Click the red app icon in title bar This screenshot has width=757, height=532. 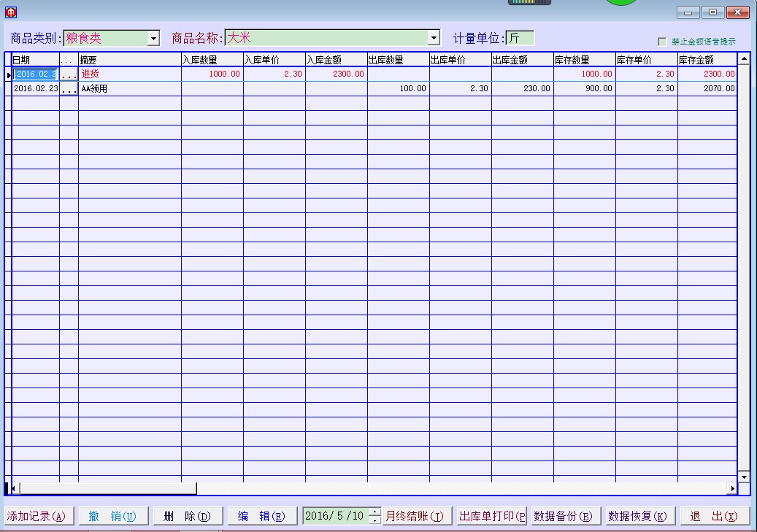click(11, 12)
